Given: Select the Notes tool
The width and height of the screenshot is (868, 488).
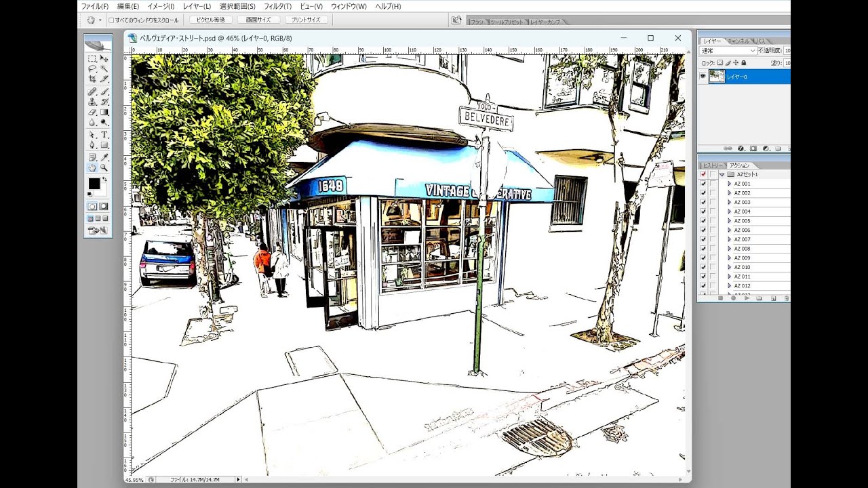Looking at the screenshot, I should (92, 157).
